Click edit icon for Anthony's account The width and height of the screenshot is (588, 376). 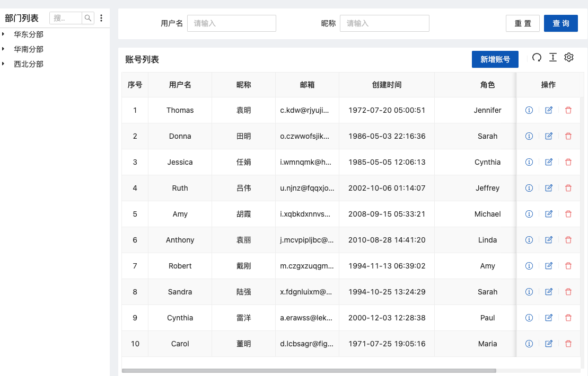(549, 240)
